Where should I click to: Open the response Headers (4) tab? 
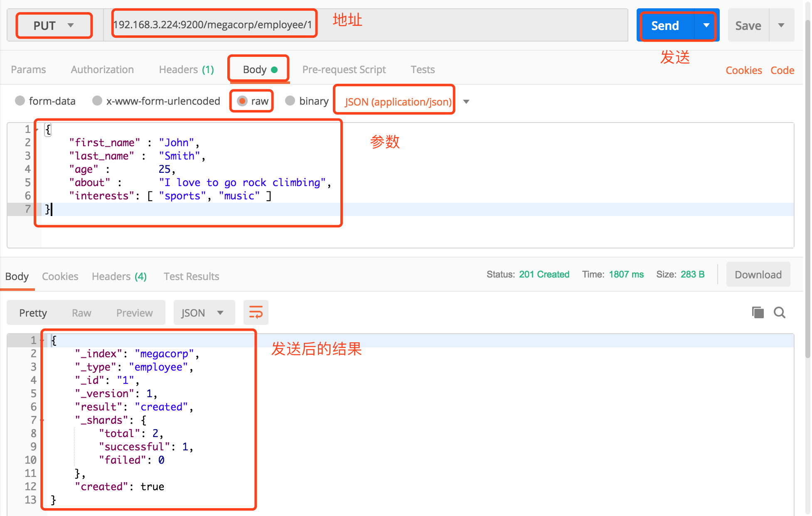tap(119, 276)
